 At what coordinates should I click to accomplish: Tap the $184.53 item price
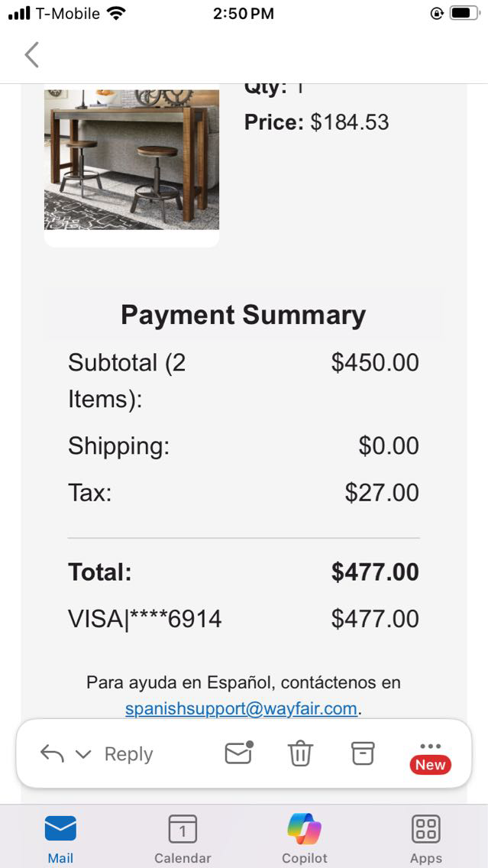click(x=349, y=122)
